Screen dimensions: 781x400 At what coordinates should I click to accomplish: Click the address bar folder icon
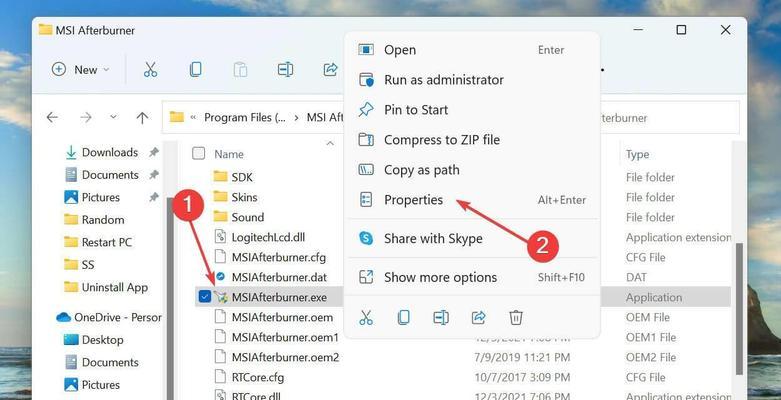tap(177, 118)
